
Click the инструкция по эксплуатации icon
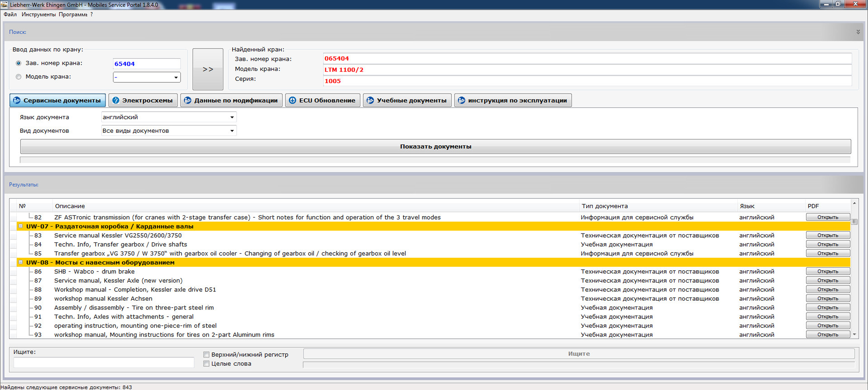[x=461, y=100]
